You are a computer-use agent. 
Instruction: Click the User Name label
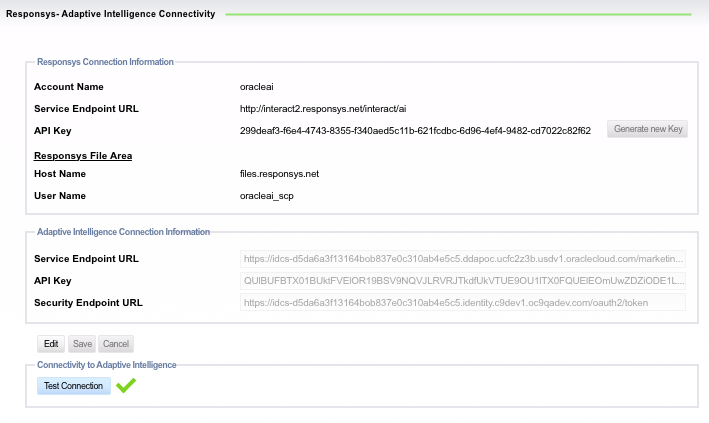click(60, 196)
